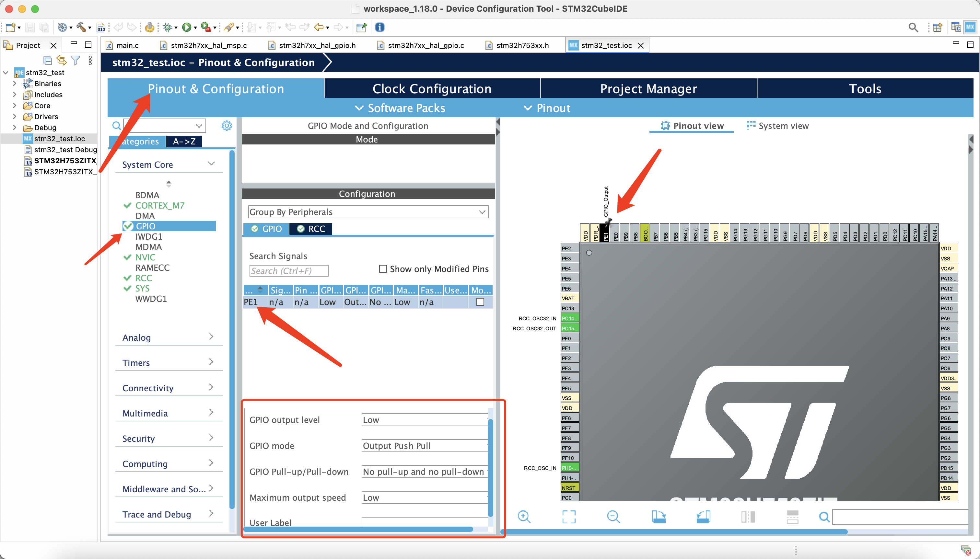Click the build configuration management icon
Viewport: 980px width, 559px height.
[x=62, y=27]
